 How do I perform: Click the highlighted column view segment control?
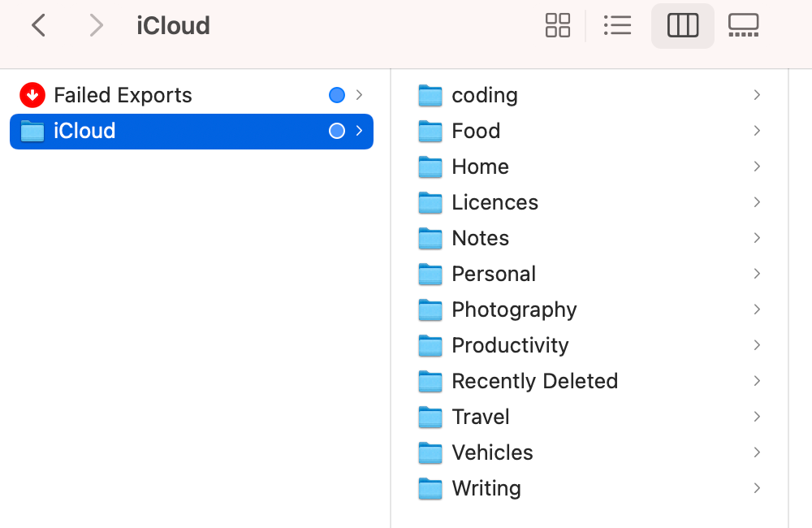point(682,25)
